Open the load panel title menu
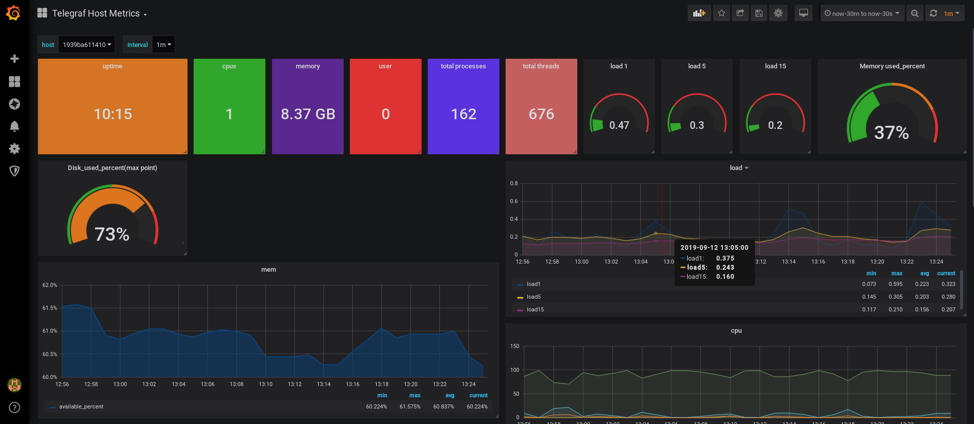The height and width of the screenshot is (424, 974). [x=739, y=168]
